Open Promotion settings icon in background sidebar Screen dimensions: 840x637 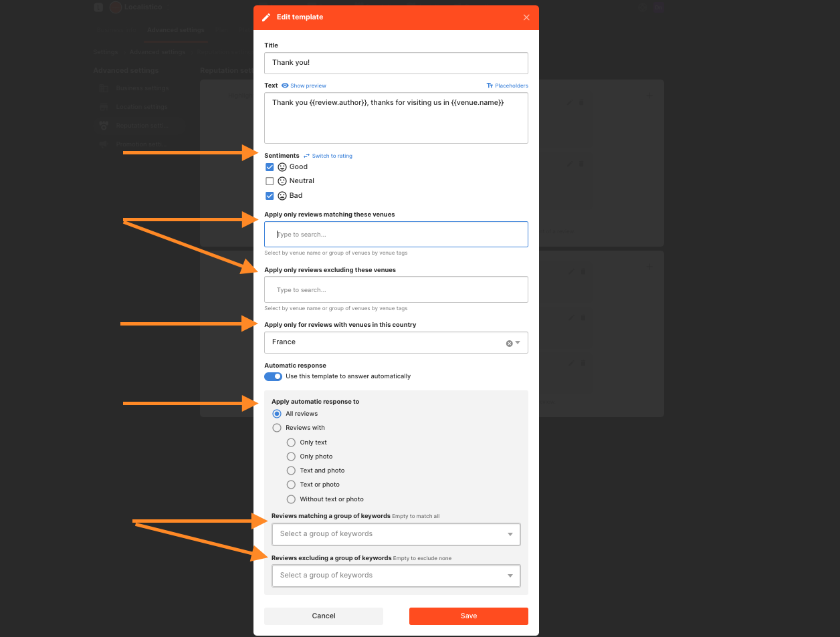click(x=103, y=144)
